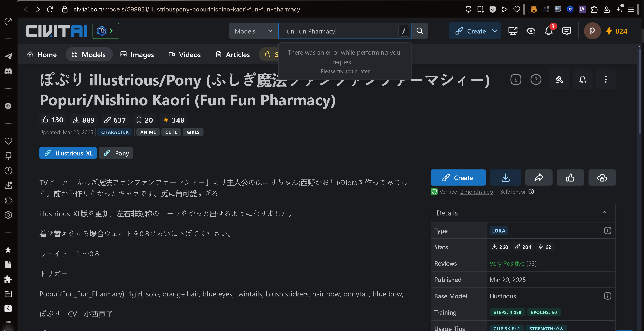This screenshot has width=644, height=331.
Task: Open the Articles tab
Action: [233, 54]
